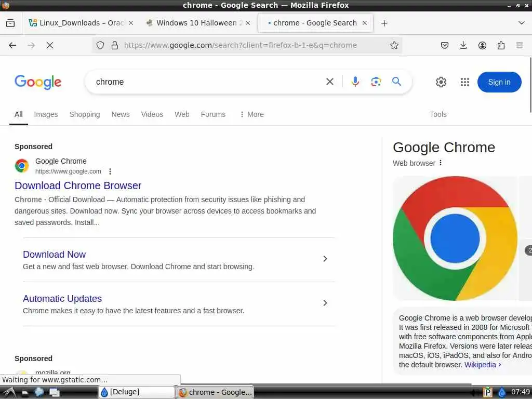
Task: Select the Shopping search tab
Action: (85, 114)
